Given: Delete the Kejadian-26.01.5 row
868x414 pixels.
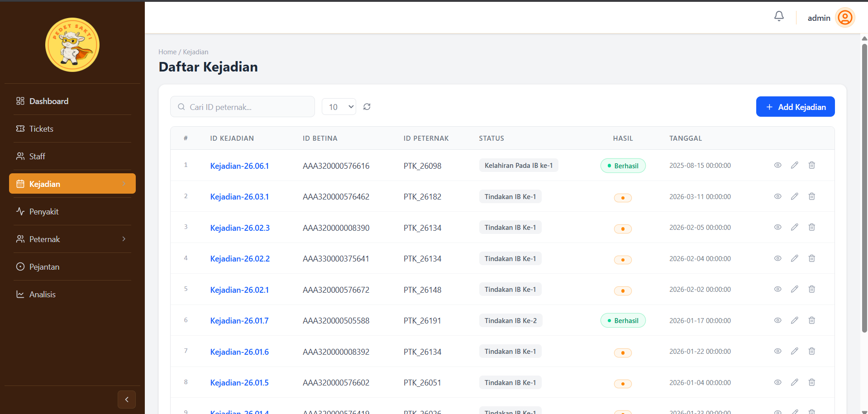Looking at the screenshot, I should click(x=812, y=382).
